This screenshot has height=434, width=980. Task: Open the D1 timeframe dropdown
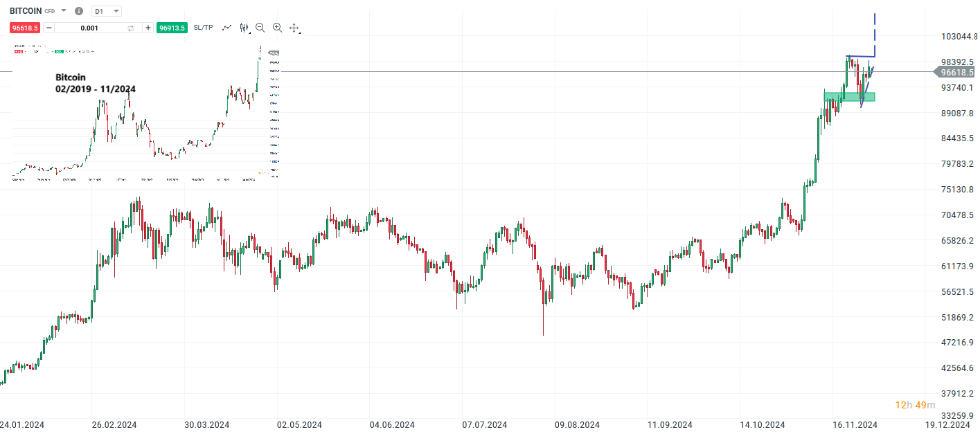[x=107, y=10]
